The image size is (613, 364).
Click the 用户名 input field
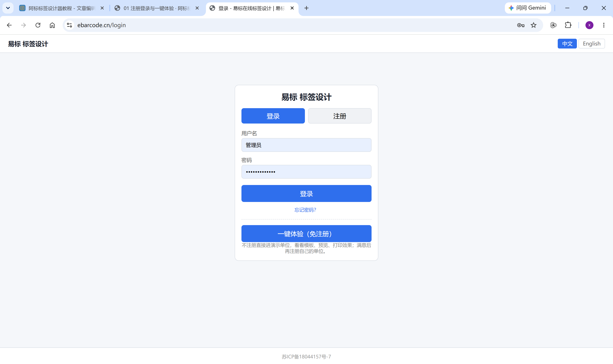(306, 145)
